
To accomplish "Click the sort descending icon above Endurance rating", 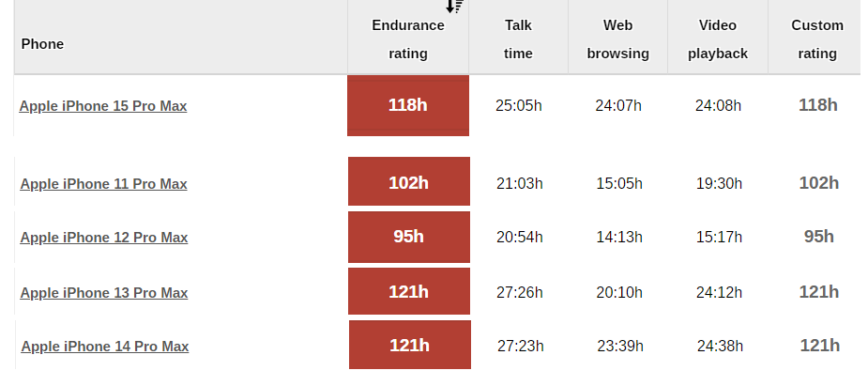I will click(454, 6).
